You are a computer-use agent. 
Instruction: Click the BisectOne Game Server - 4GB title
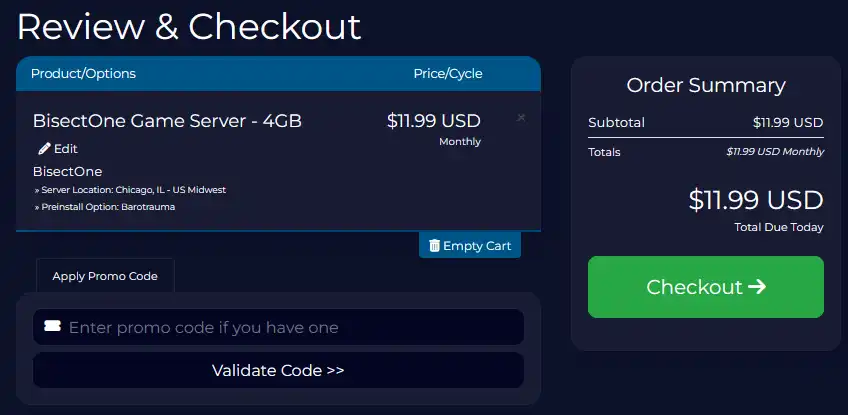tap(167, 121)
